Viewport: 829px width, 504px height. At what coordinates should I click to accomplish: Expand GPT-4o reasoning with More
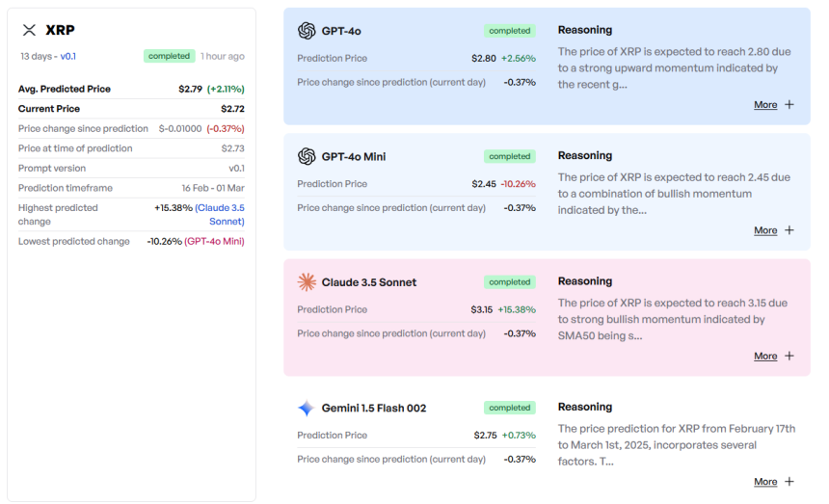[x=765, y=105]
